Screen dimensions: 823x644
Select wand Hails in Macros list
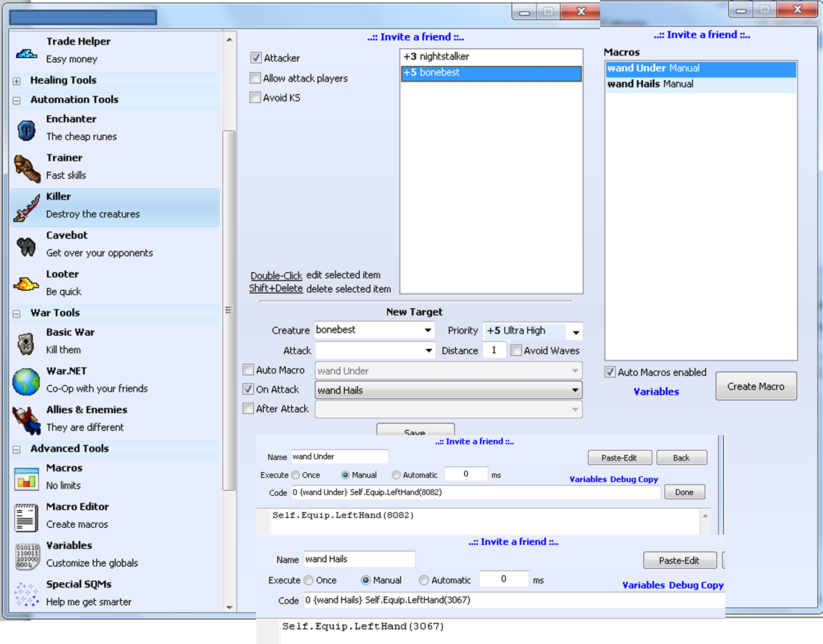click(x=650, y=84)
